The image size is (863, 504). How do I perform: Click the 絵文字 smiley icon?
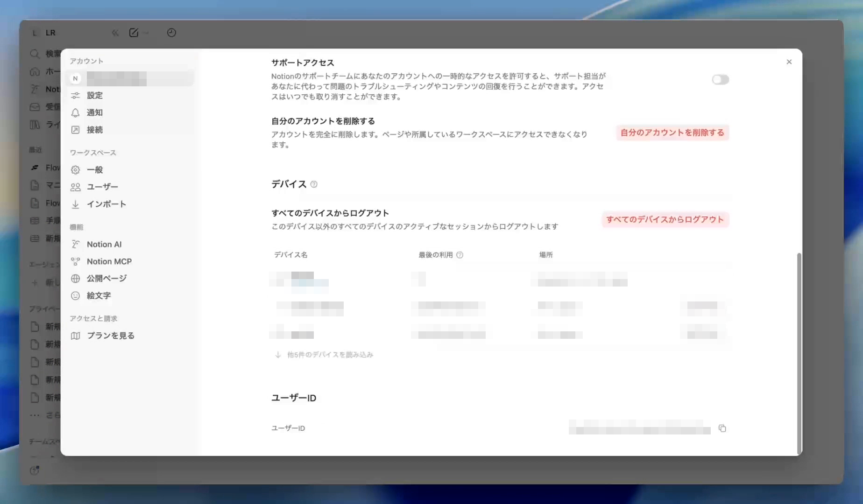pyautogui.click(x=75, y=295)
